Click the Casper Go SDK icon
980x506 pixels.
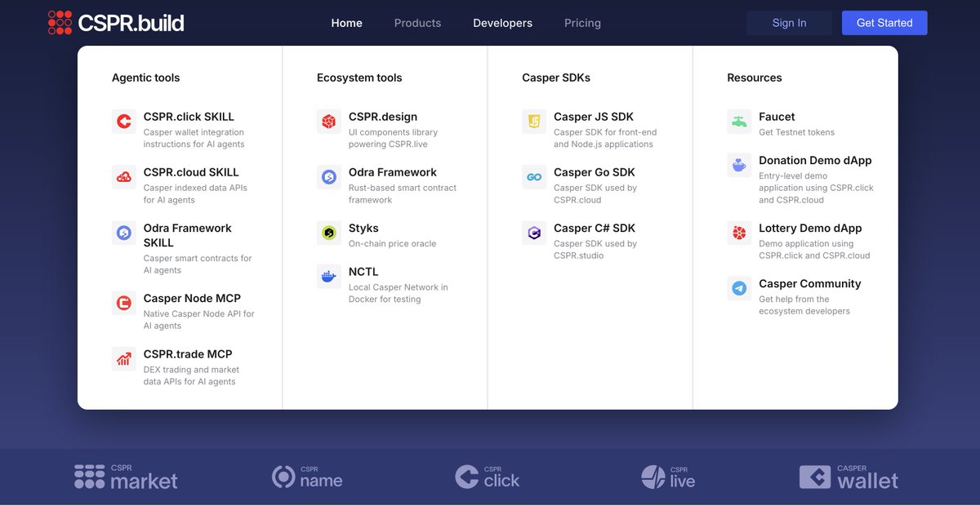pos(534,177)
